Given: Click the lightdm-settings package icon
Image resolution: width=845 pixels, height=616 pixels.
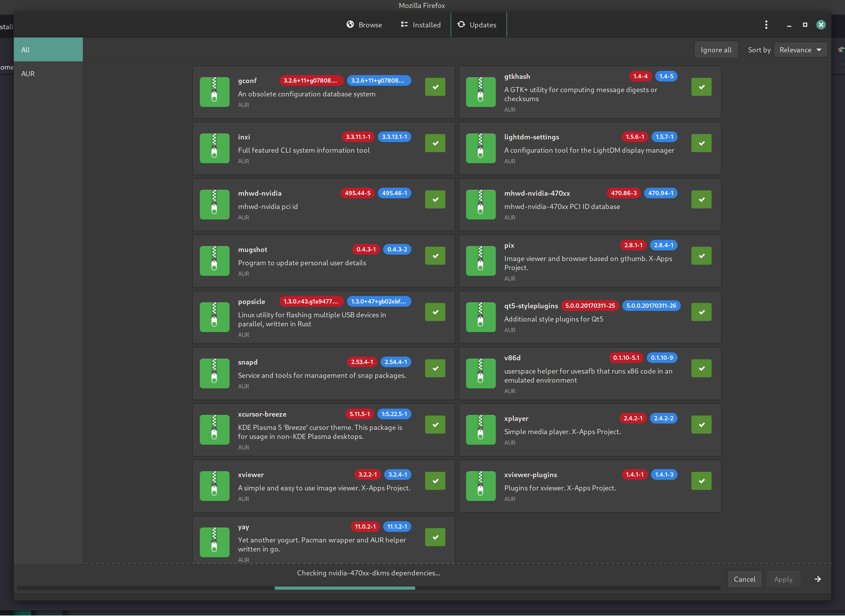Looking at the screenshot, I should coord(481,148).
